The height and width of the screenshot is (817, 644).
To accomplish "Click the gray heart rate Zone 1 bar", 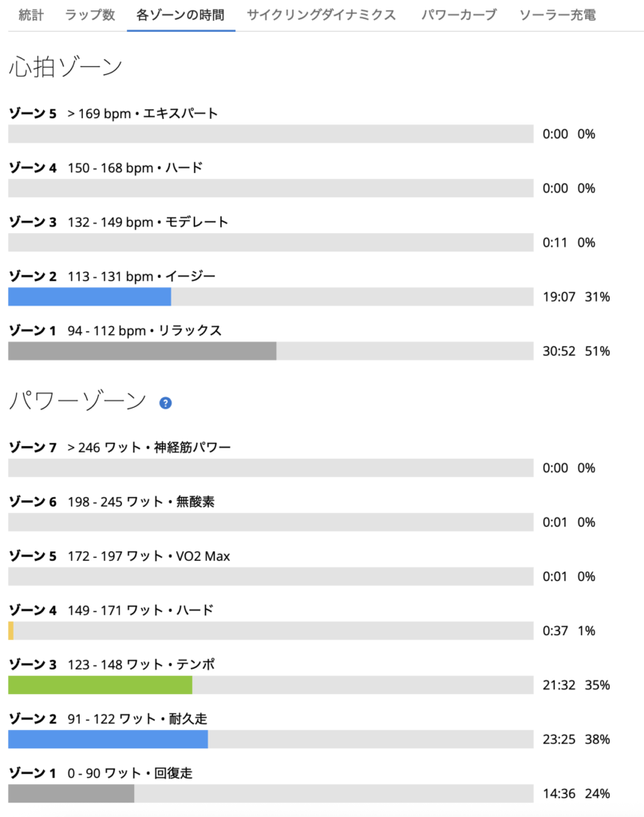I will tap(142, 351).
